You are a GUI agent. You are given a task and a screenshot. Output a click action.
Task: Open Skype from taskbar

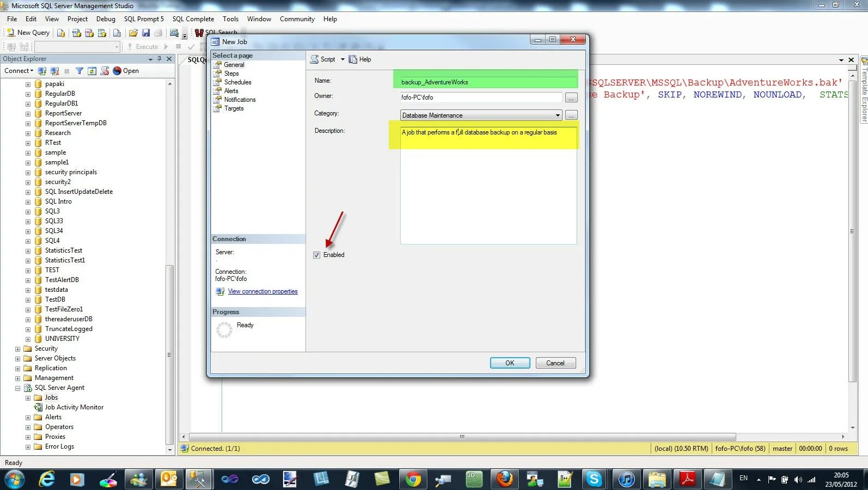[594, 480]
